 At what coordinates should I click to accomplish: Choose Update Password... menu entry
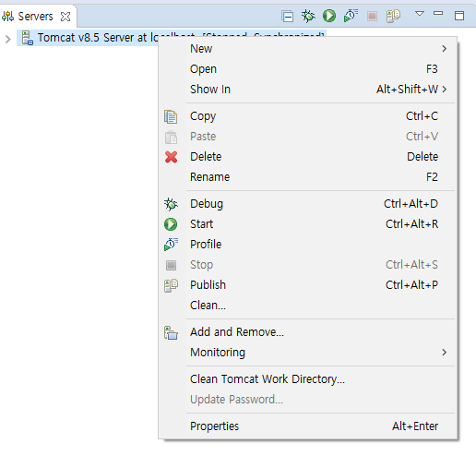tap(308, 400)
